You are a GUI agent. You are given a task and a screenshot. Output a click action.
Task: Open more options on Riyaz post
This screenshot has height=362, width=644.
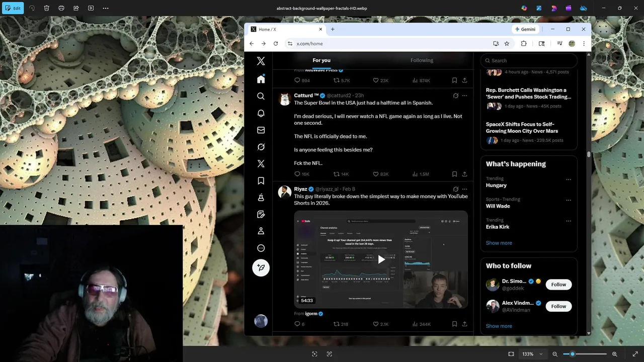pyautogui.click(x=464, y=189)
